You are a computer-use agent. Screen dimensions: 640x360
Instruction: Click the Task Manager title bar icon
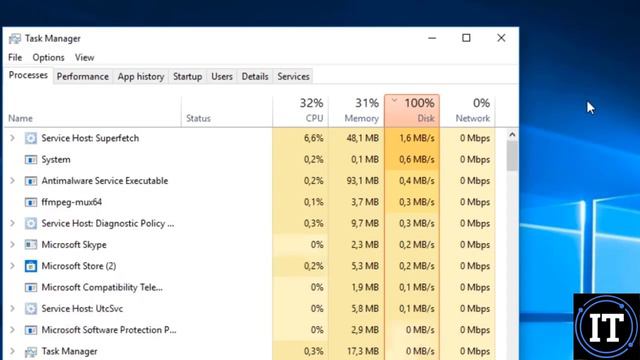click(15, 39)
